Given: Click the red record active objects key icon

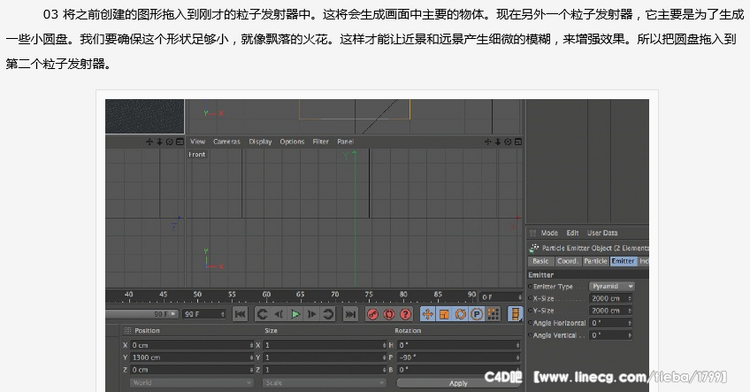Looking at the screenshot, I should [373, 314].
